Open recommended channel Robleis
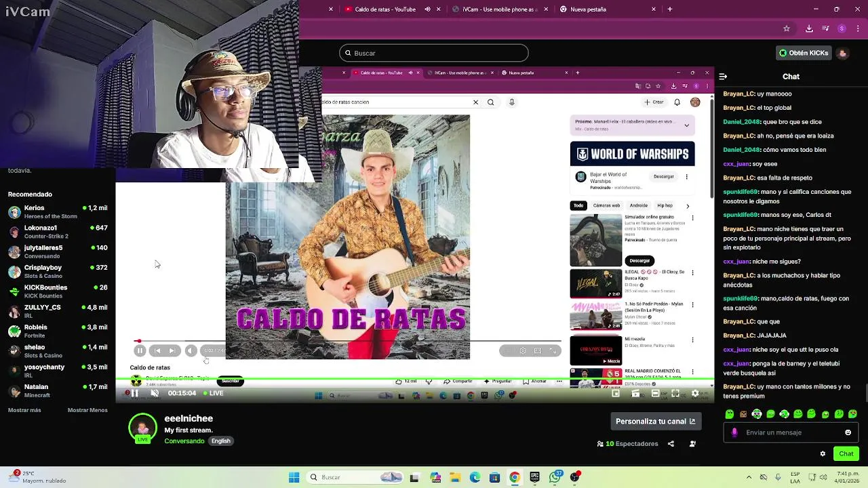The width and height of the screenshot is (868, 488). 58,331
